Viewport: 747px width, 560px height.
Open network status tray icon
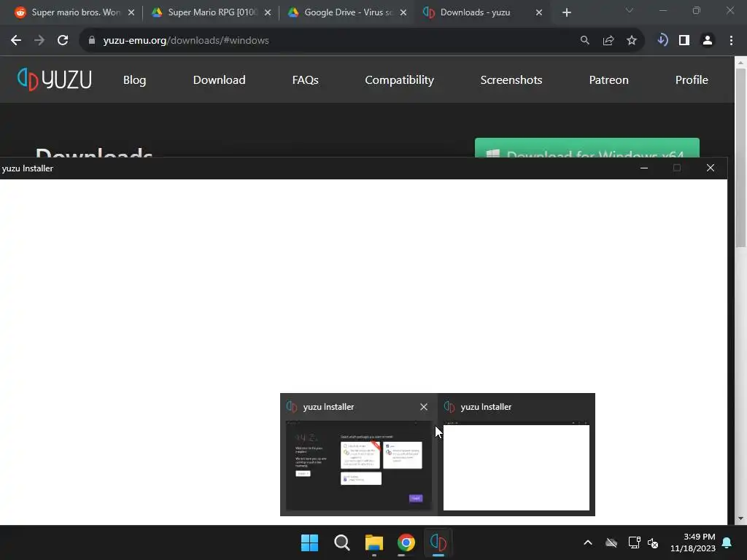point(634,542)
